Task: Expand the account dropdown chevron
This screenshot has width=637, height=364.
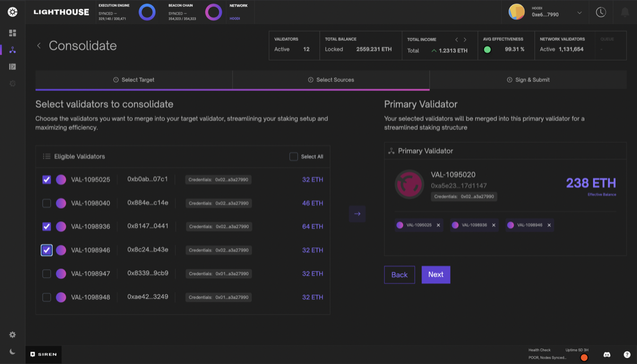Action: tap(579, 13)
